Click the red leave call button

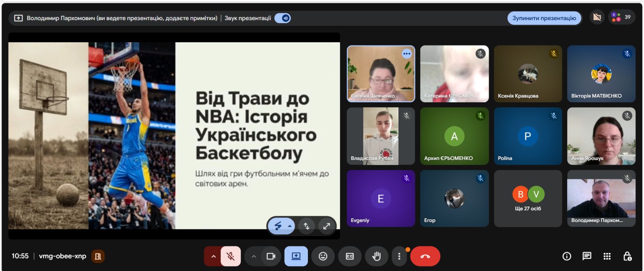click(x=425, y=256)
